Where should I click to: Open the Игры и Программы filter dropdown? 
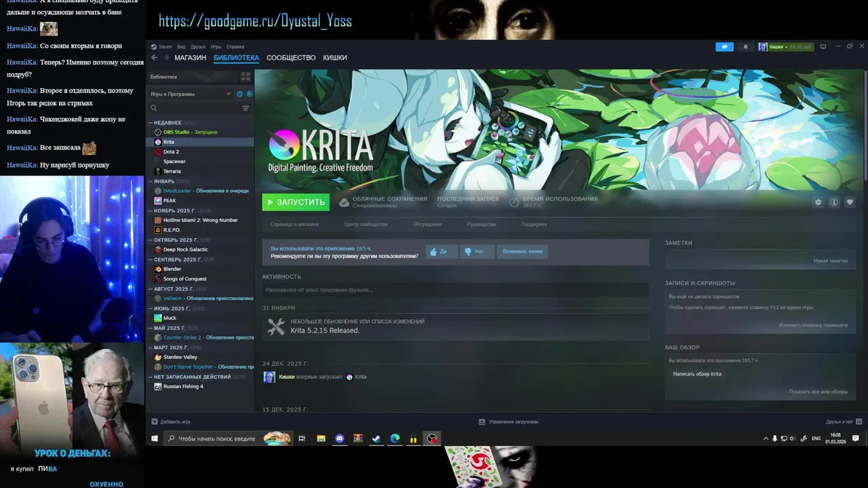[x=191, y=94]
